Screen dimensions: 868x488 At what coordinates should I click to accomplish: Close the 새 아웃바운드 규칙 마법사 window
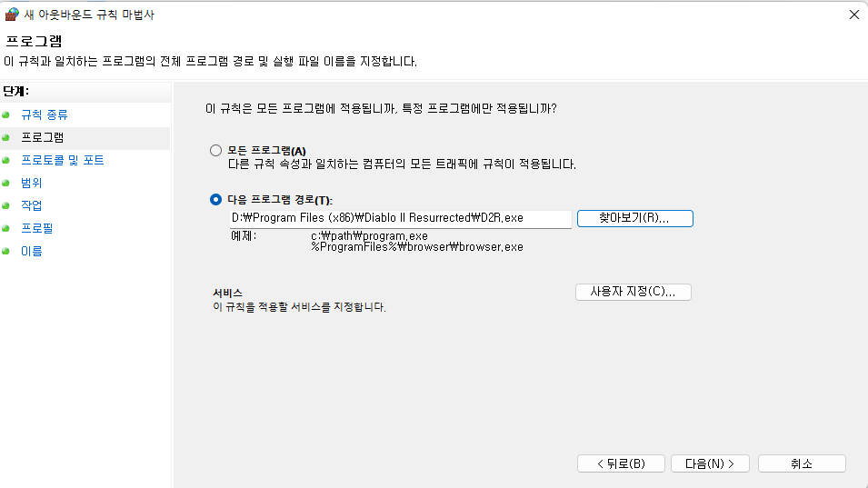pos(854,15)
